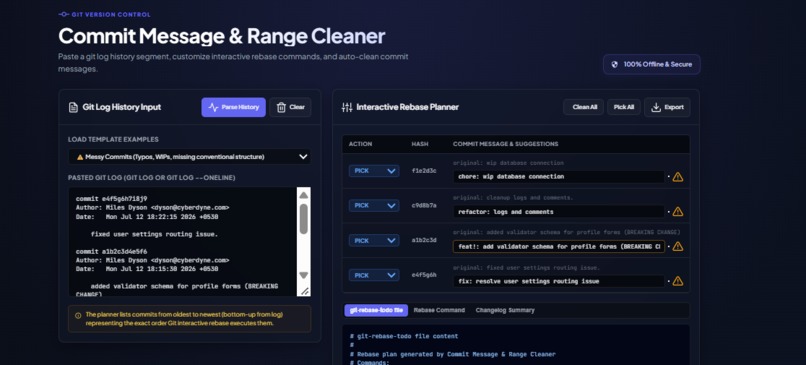
Task: Click scroll down arrow of git log textarea
Action: tap(304, 275)
